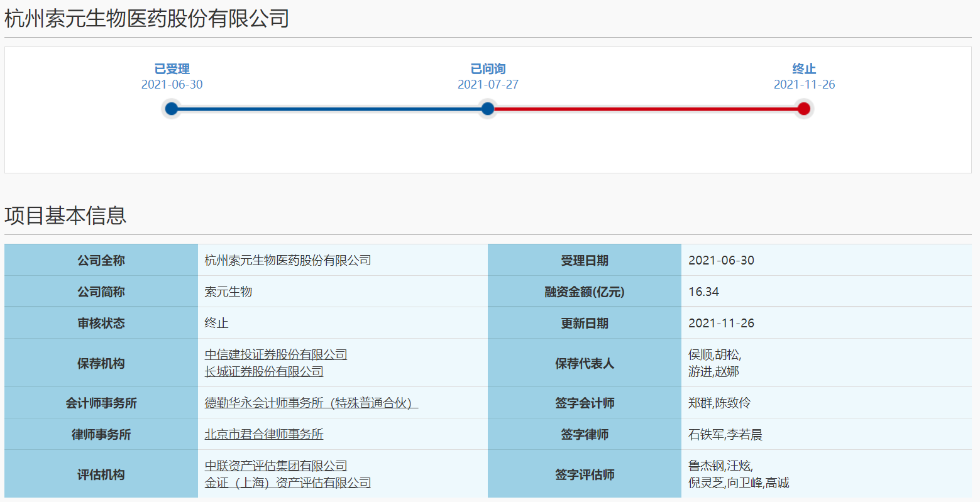The width and height of the screenshot is (980, 502).
Task: Click appraisers 鲁杰钢,汪炫, text
Action: pyautogui.click(x=721, y=466)
